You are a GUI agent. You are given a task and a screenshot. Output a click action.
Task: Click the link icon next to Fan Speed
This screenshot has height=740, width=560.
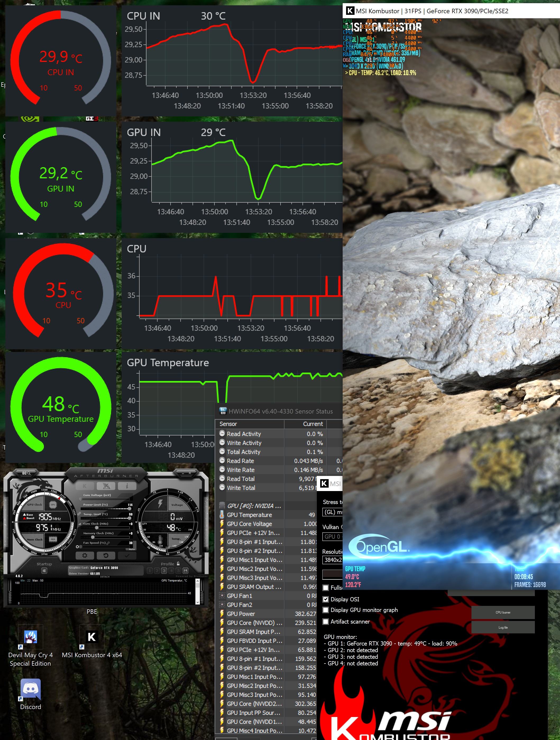[x=108, y=543]
